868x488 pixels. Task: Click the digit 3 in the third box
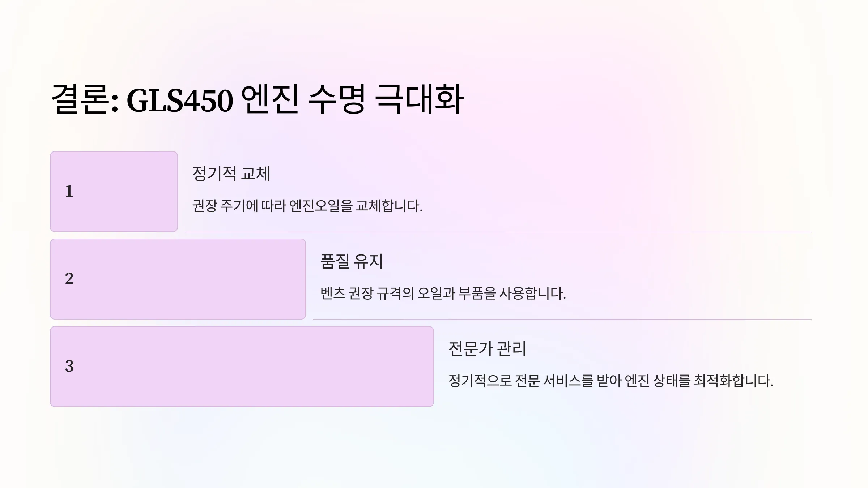(x=69, y=366)
